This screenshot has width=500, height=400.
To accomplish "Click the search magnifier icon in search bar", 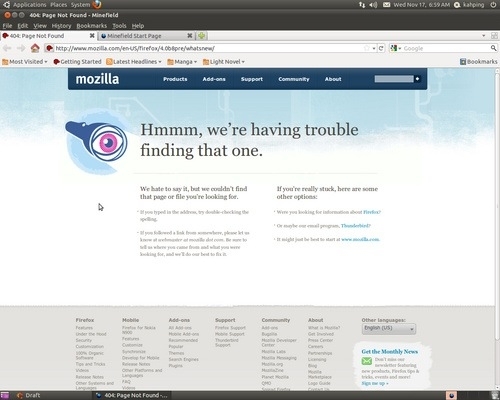I will [493, 48].
